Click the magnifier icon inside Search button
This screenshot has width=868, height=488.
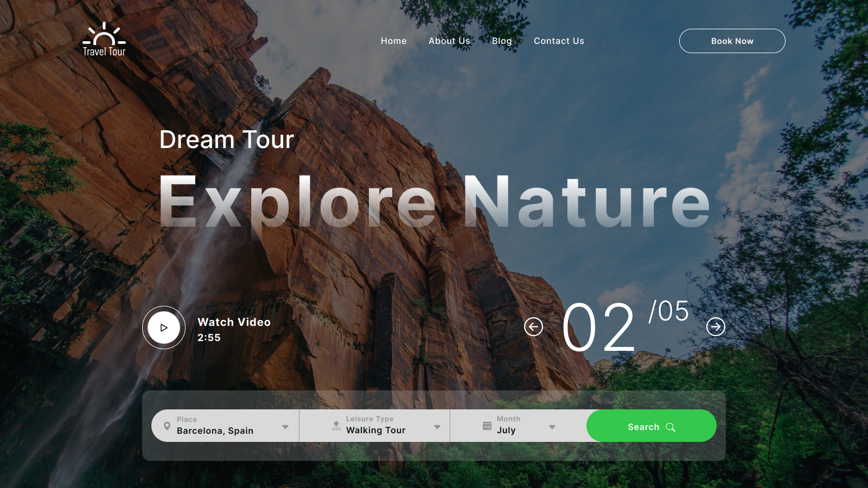(672, 427)
